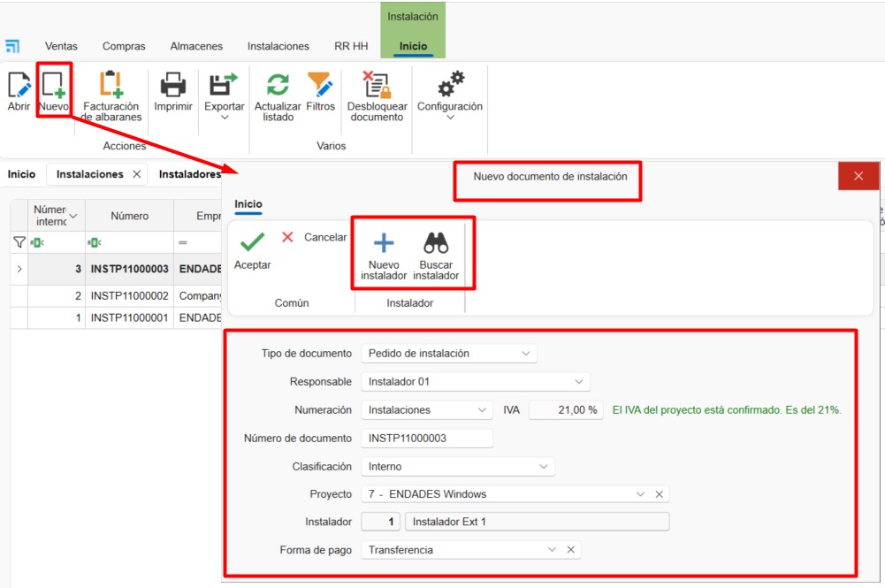885x588 pixels.
Task: Open the Tipo de documento dropdown
Action: 526,354
